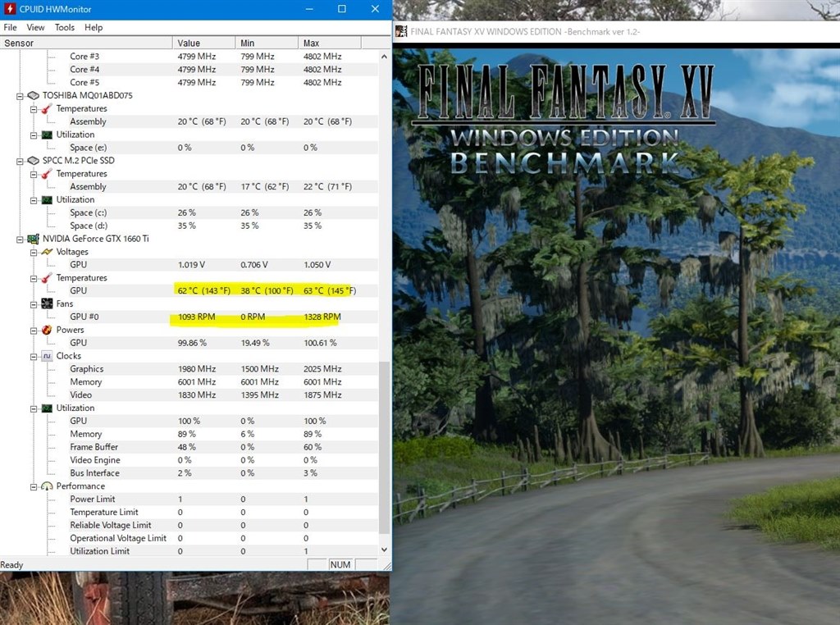Select the Operational Voltage Limit row

pyautogui.click(x=189, y=538)
